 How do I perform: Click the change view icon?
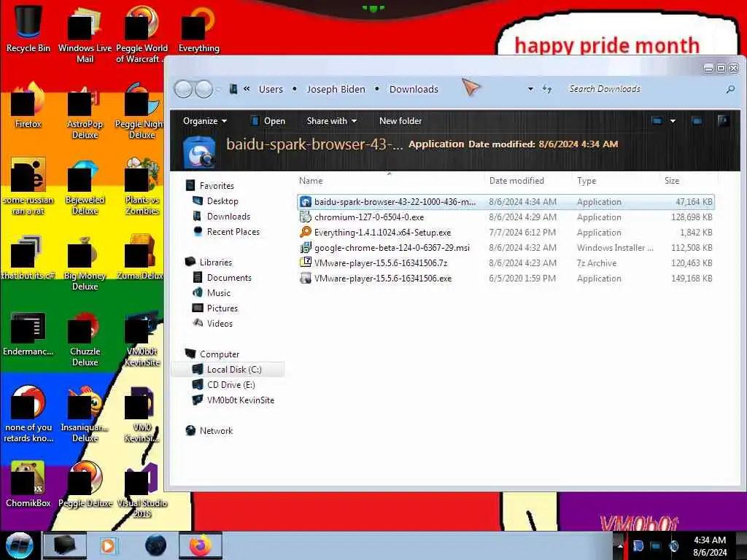657,121
